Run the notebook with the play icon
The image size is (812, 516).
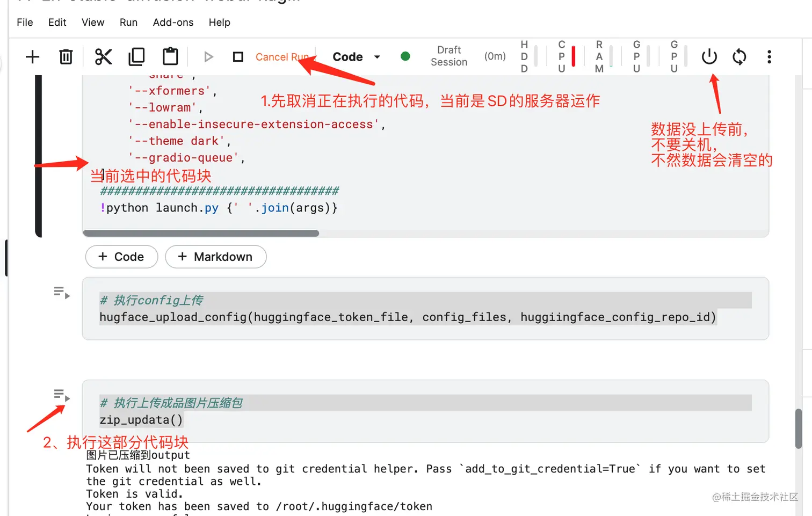coord(208,56)
